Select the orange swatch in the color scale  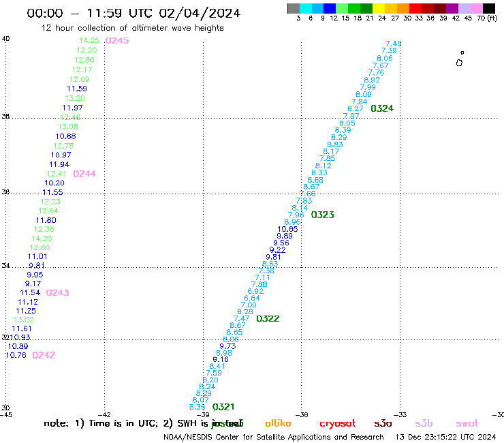tap(403, 8)
